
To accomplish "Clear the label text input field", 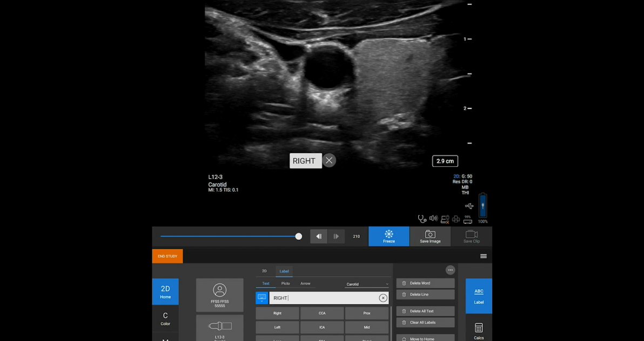I will pos(383,298).
